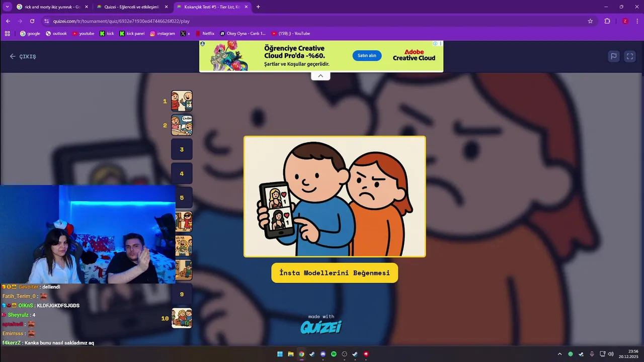Click the Adobe Satın alın button

[367, 56]
